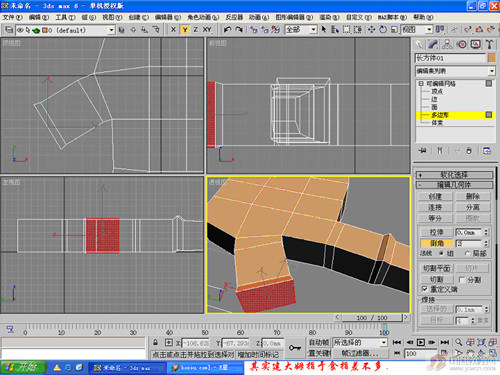This screenshot has width=500, height=375.
Task: Click the 100 / 100 time slider
Action: [371, 318]
